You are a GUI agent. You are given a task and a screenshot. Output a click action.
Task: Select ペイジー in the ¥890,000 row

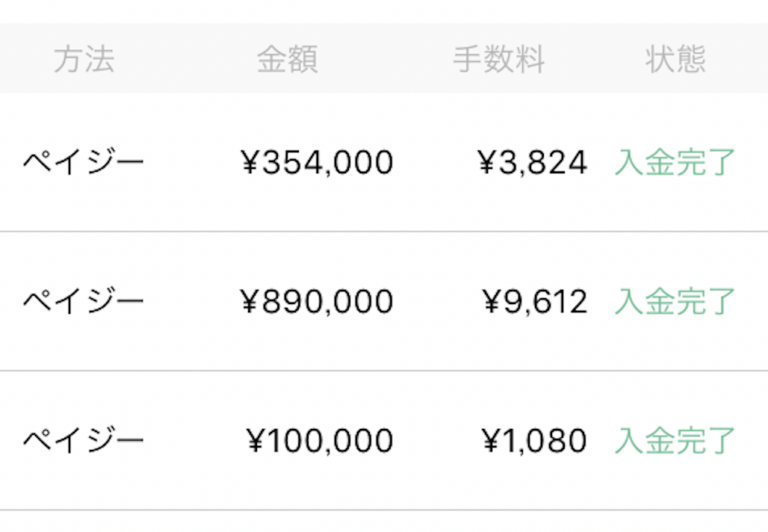click(x=84, y=301)
